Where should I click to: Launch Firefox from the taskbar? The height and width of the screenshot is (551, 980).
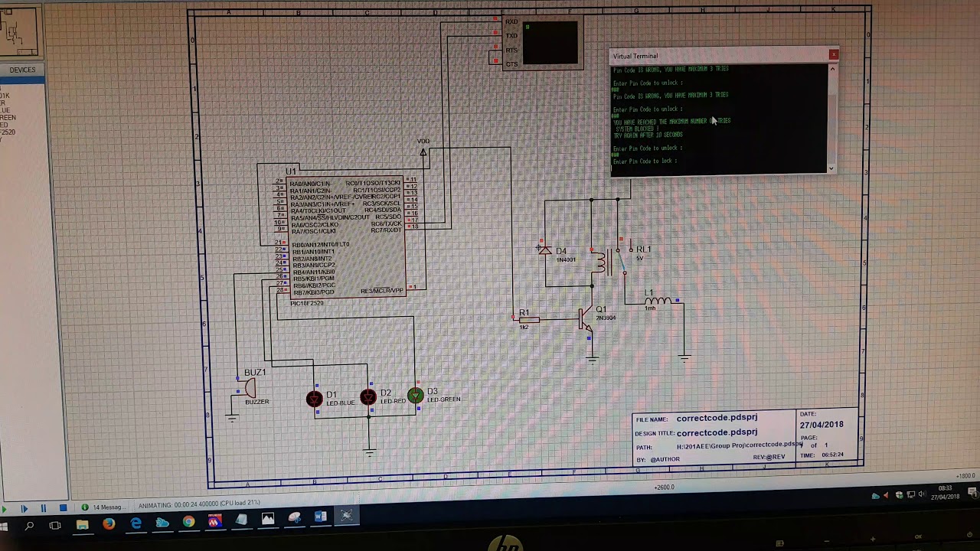click(x=109, y=523)
